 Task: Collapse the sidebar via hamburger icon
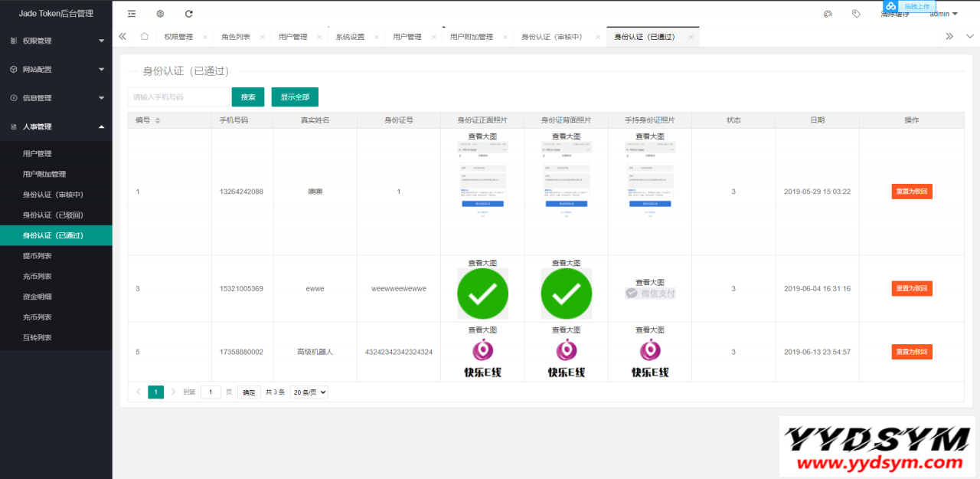[x=131, y=13]
